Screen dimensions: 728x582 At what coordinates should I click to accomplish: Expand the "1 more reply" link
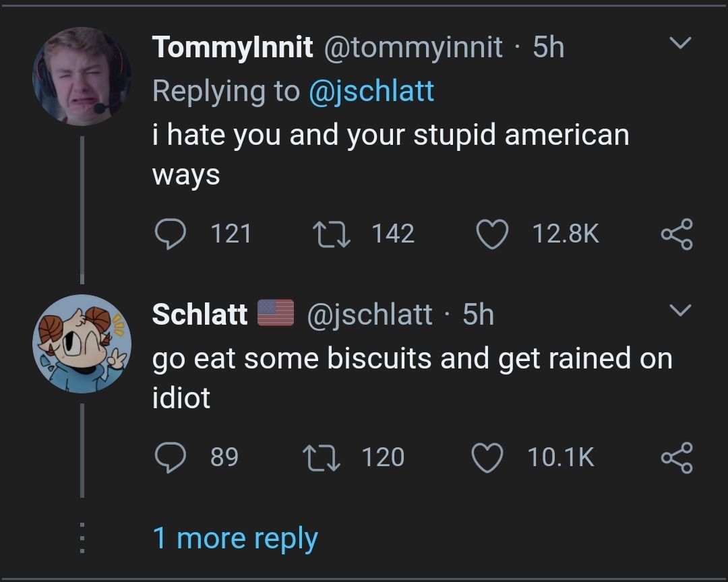(235, 538)
